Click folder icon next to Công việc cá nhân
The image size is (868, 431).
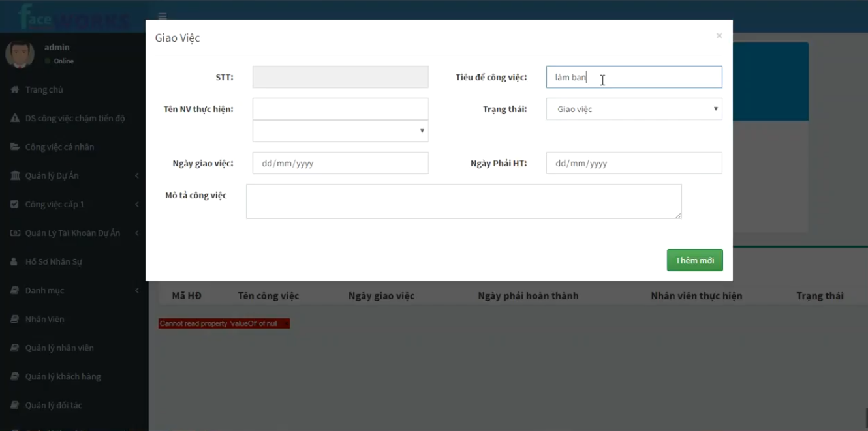point(14,147)
